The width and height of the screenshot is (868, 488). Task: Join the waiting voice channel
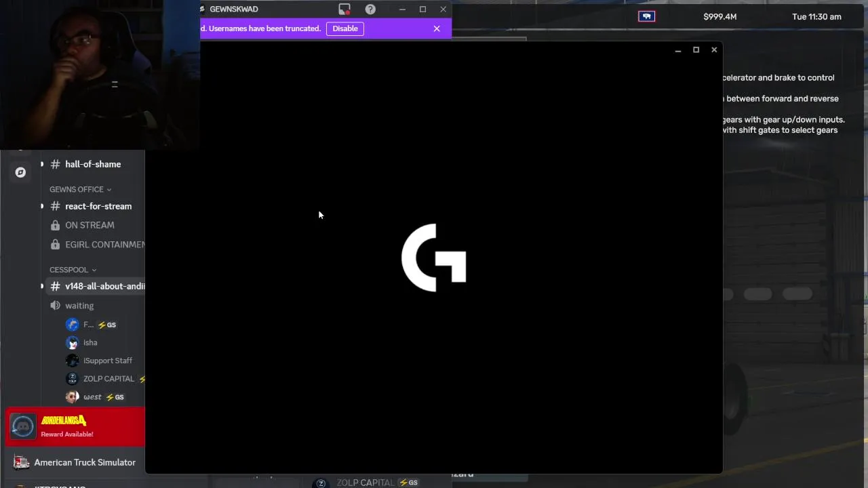click(79, 306)
